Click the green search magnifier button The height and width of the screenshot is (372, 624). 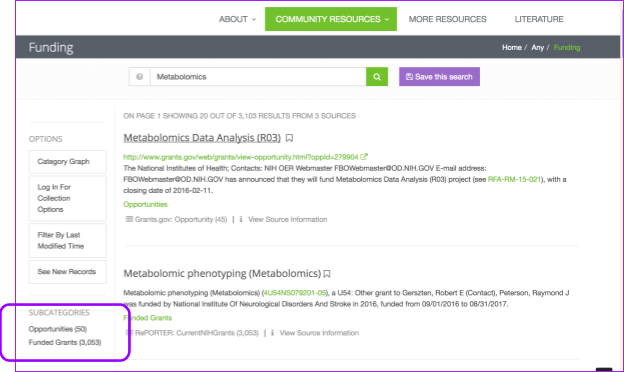tap(377, 77)
